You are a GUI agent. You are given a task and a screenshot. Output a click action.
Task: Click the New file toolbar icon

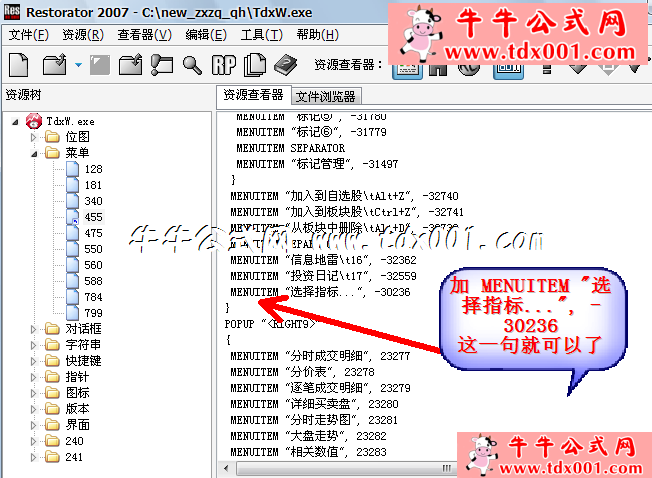pyautogui.click(x=18, y=65)
